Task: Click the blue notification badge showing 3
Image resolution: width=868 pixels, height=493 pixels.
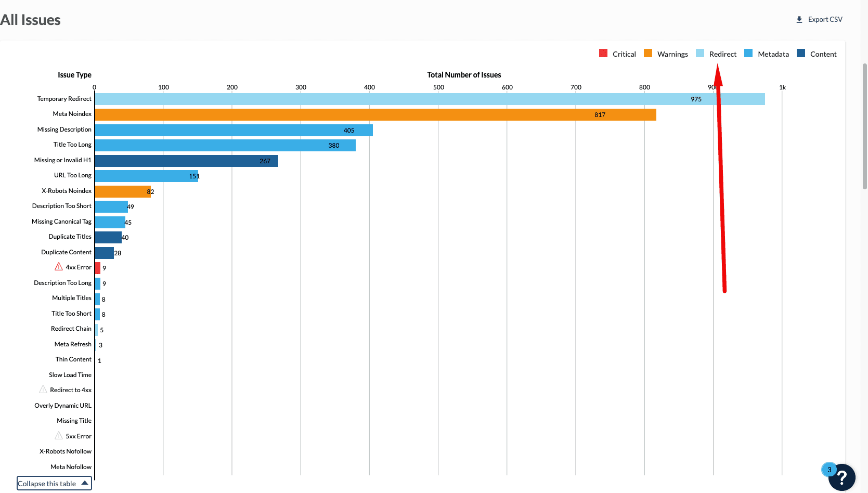Action: [x=829, y=470]
